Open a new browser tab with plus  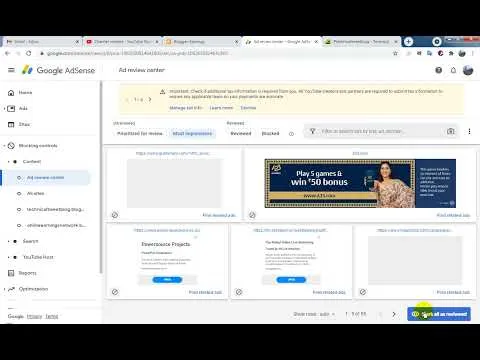click(x=408, y=42)
